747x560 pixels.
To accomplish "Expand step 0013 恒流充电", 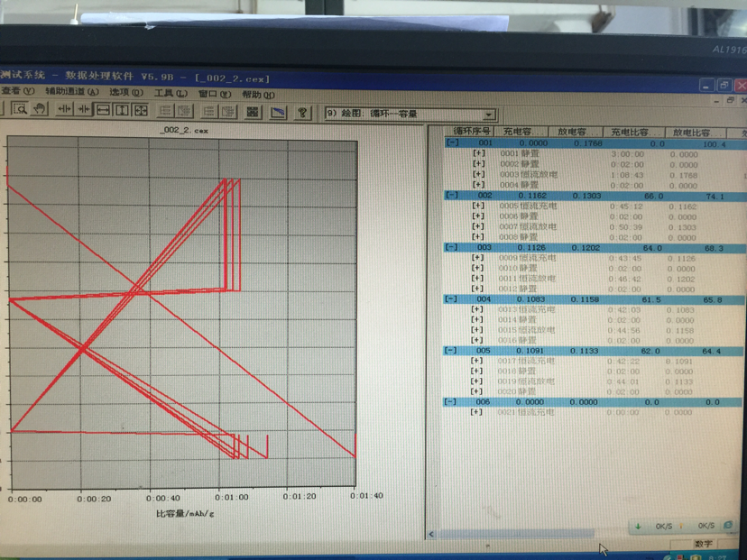I will 477,309.
